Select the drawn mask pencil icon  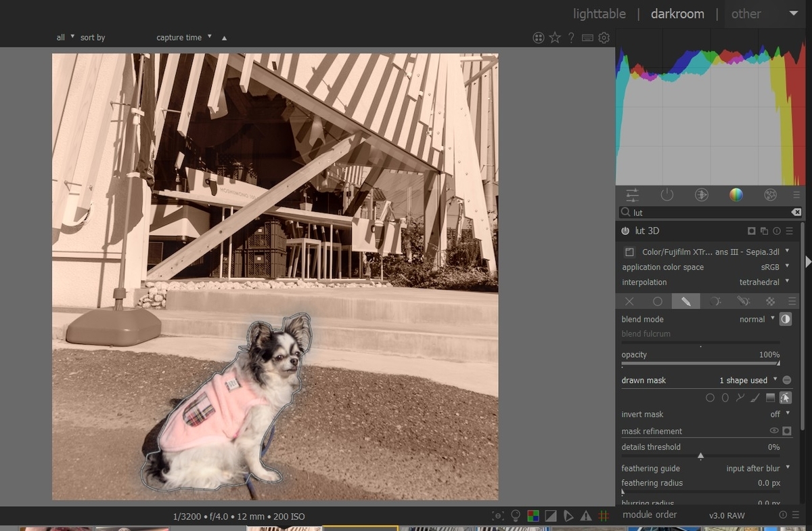[685, 301]
